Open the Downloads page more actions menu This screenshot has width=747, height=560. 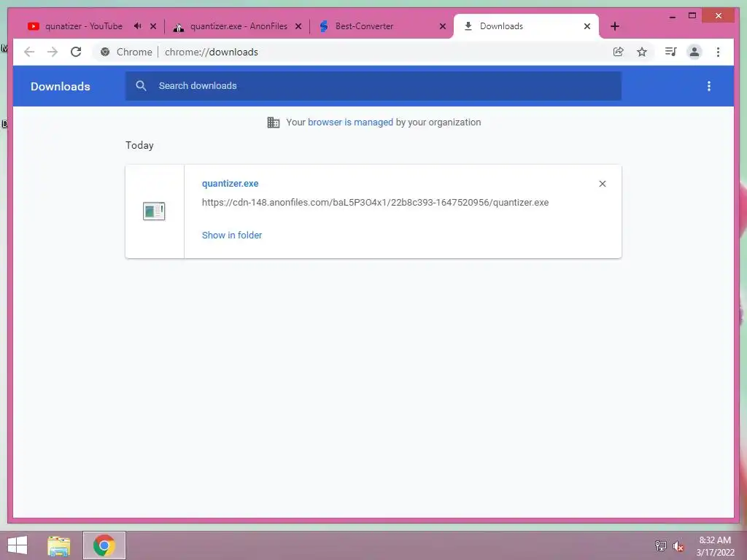pos(709,86)
